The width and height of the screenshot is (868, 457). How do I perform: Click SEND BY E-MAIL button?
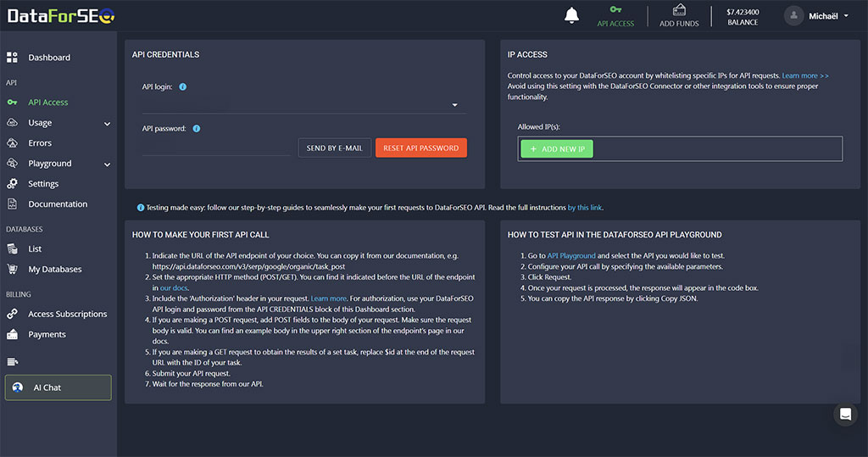pos(334,148)
